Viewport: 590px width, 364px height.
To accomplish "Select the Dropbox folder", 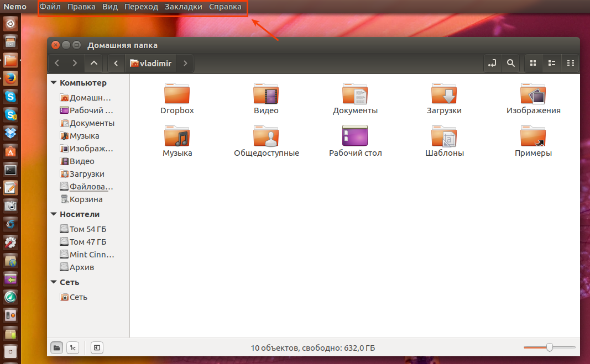I will (177, 98).
